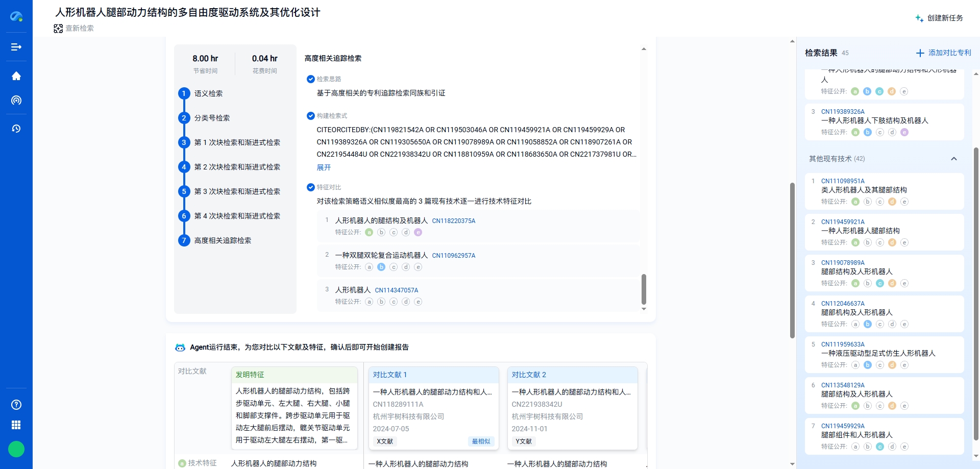Open the Home panel in the sidebar
The height and width of the screenshot is (469, 980).
16,76
